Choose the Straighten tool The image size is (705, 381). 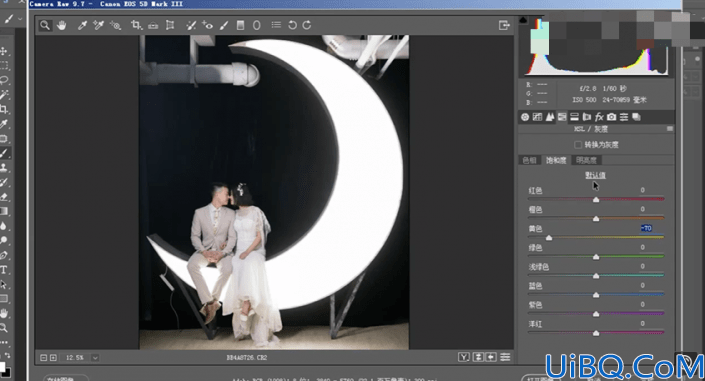coord(153,25)
